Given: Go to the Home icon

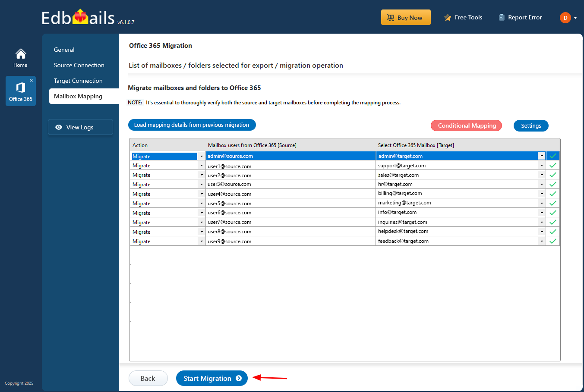Looking at the screenshot, I should pyautogui.click(x=20, y=54).
